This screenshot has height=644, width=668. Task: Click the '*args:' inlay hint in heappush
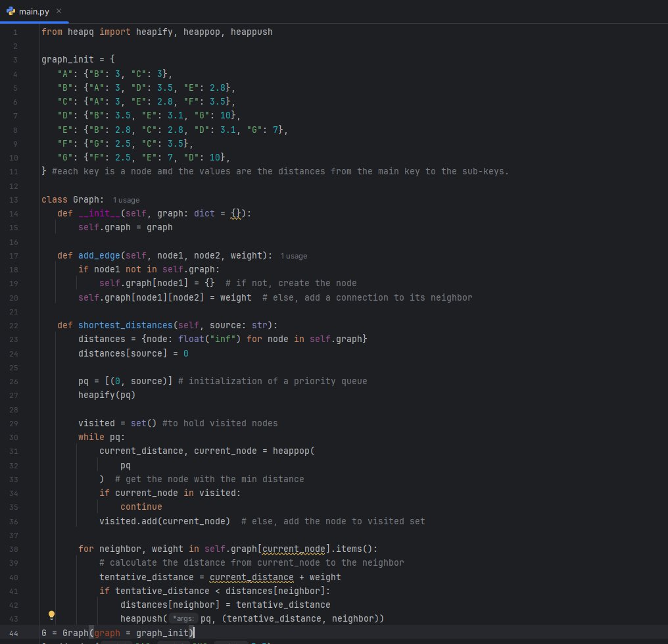pos(183,618)
